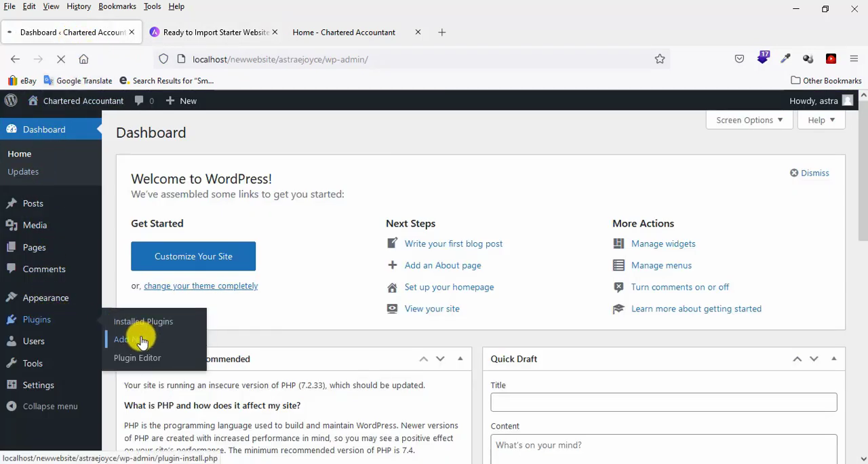
Task: Open the comments bubble in admin bar
Action: (139, 100)
